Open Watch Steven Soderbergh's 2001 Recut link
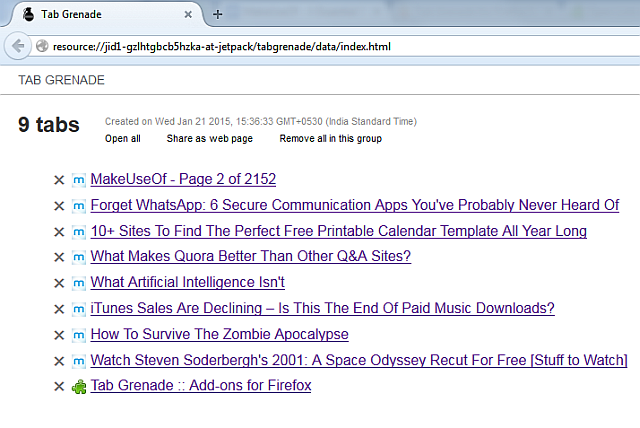 click(x=359, y=360)
